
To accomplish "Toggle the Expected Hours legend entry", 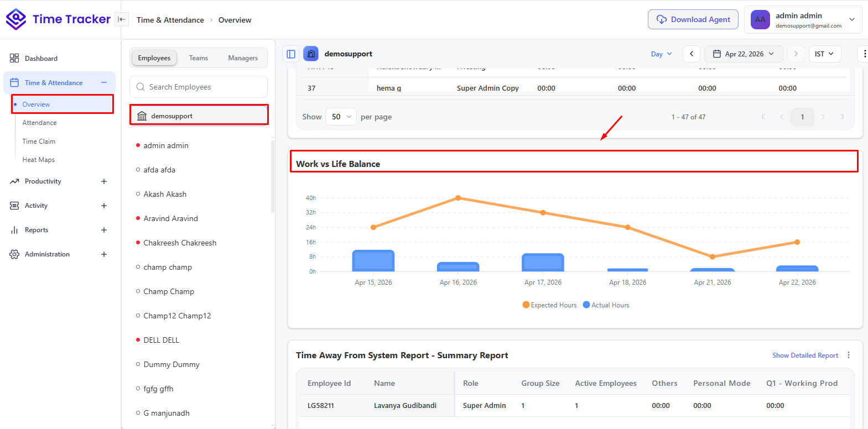I will click(550, 305).
